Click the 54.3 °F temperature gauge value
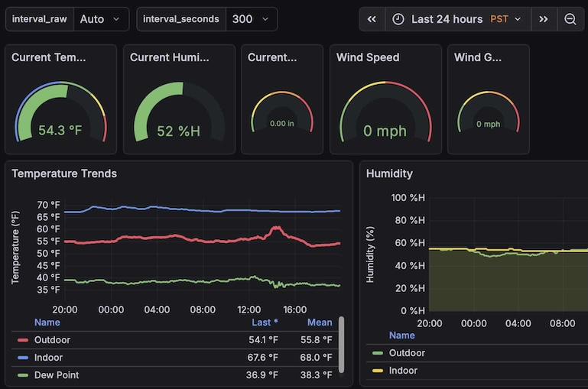 coord(60,131)
